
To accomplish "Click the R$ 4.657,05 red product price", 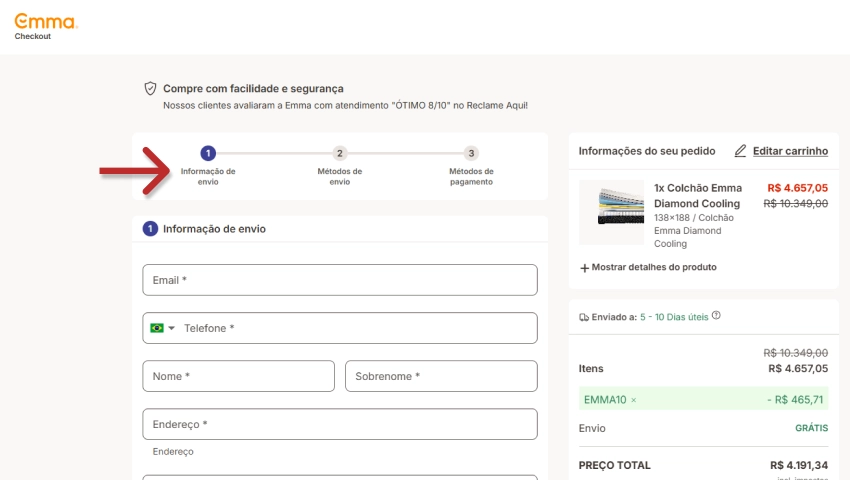I will [797, 188].
